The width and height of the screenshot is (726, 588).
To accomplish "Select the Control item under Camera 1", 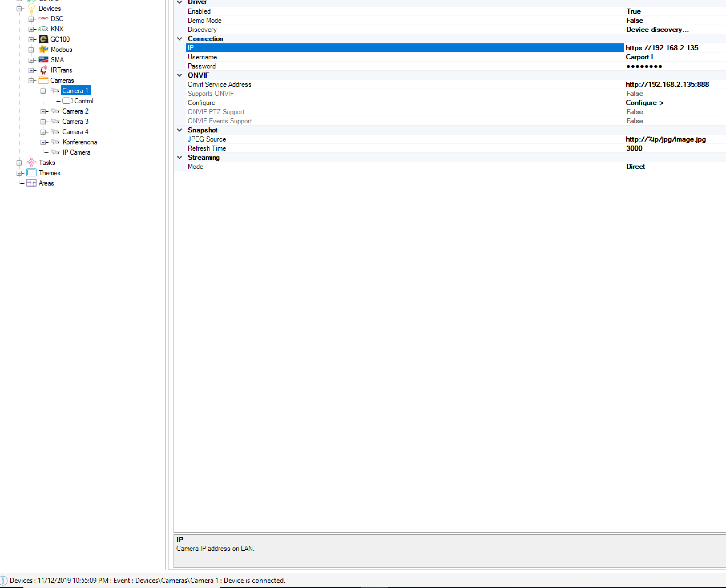I will click(83, 101).
